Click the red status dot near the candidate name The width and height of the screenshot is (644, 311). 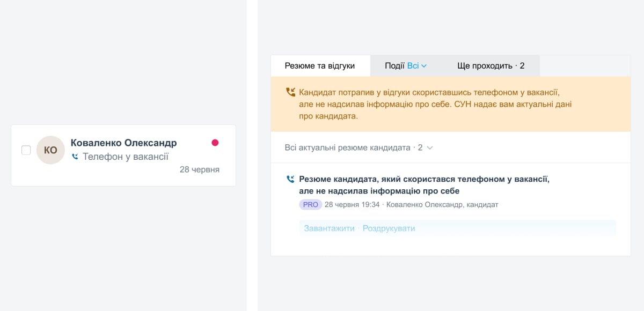pos(215,143)
